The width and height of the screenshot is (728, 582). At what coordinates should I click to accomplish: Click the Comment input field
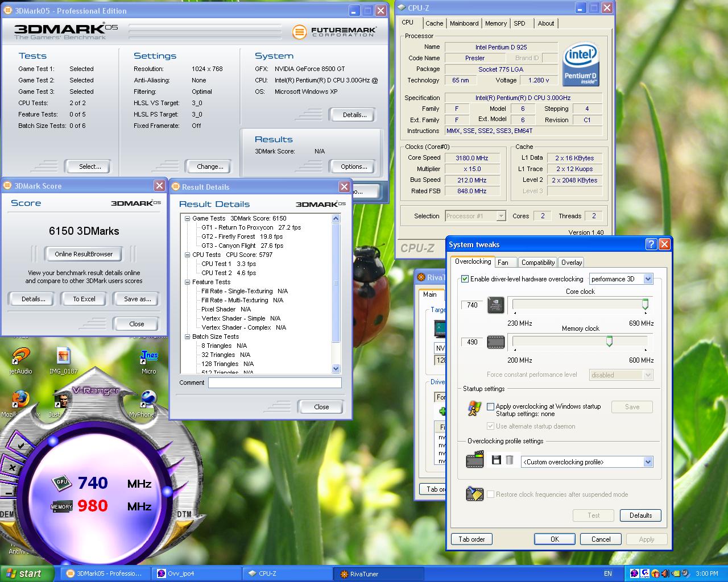(275, 383)
